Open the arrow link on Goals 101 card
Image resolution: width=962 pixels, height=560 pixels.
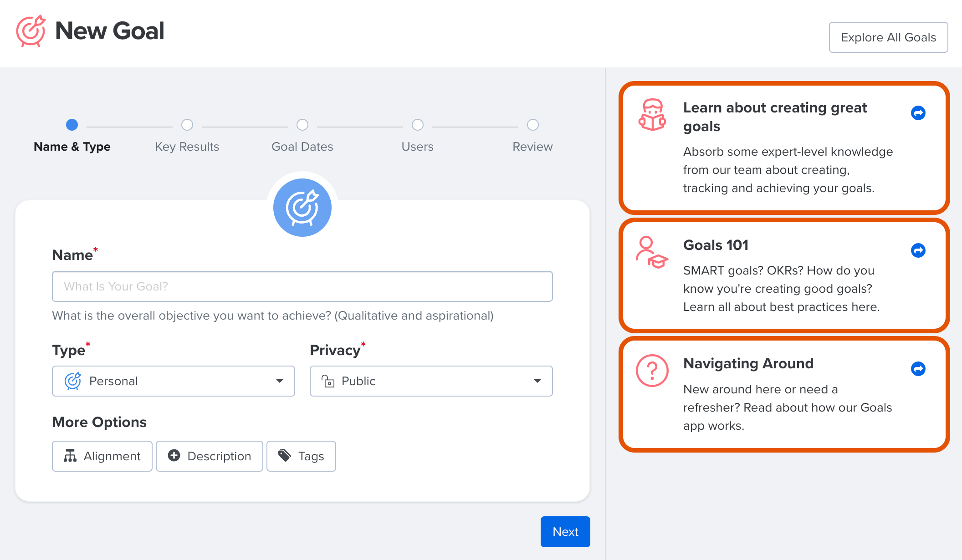click(x=918, y=250)
